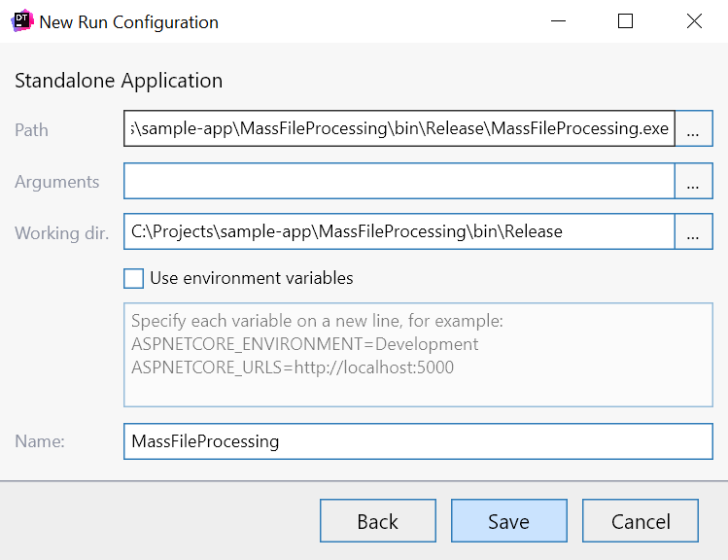Select the Name field containing MassFileProcessing
The image size is (728, 560).
click(418, 441)
